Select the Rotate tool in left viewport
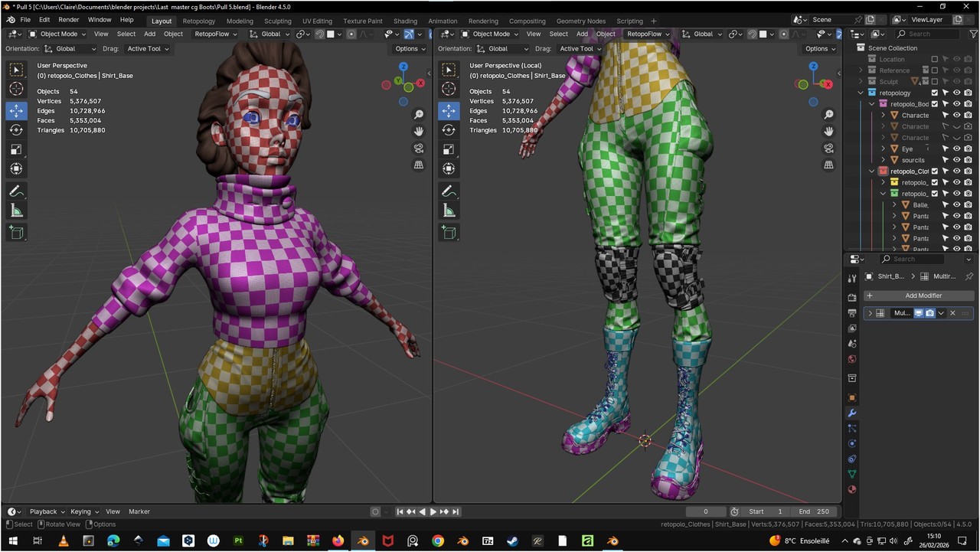This screenshot has height=552, width=980. tap(16, 130)
